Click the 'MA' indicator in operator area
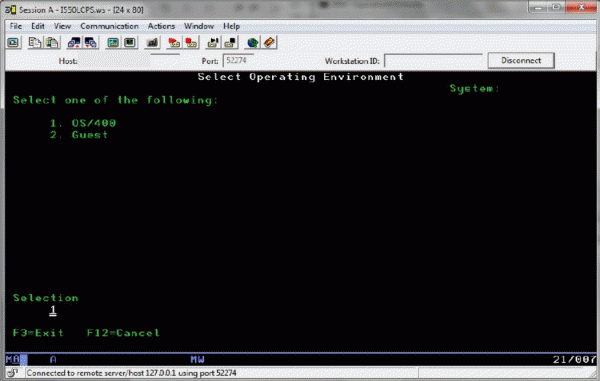The image size is (600, 381). point(13,359)
